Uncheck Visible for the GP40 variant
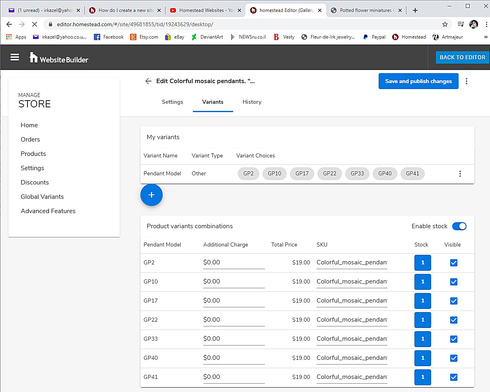Viewport: 490px width, 392px height. [453, 358]
